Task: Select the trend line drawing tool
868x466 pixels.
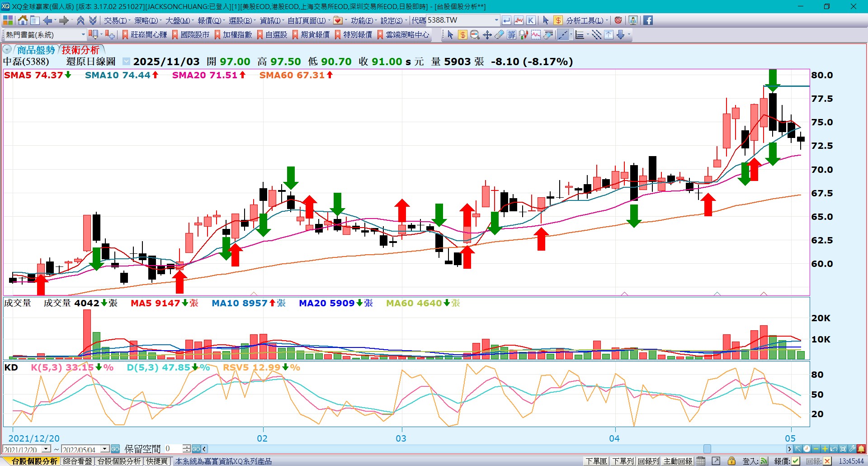Action: coord(562,35)
